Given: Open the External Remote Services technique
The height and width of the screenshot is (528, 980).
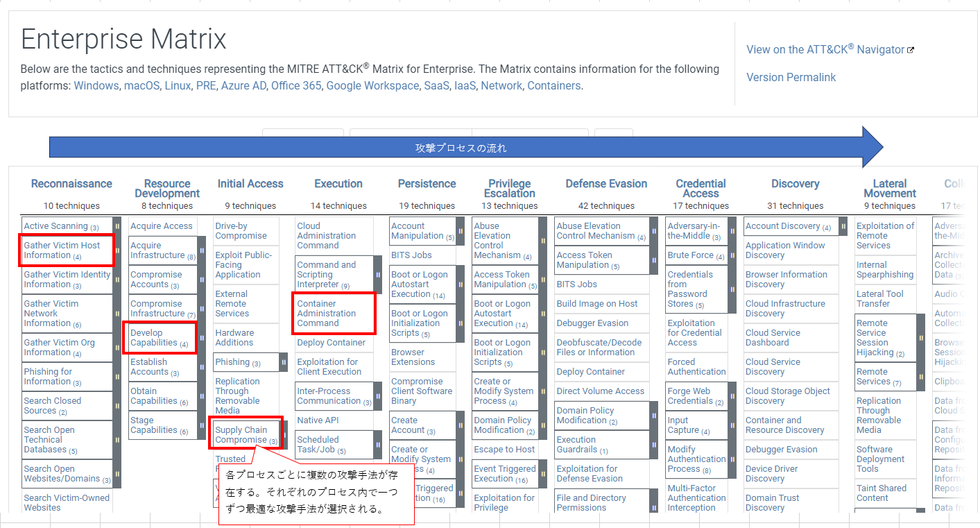Looking at the screenshot, I should 232,304.
